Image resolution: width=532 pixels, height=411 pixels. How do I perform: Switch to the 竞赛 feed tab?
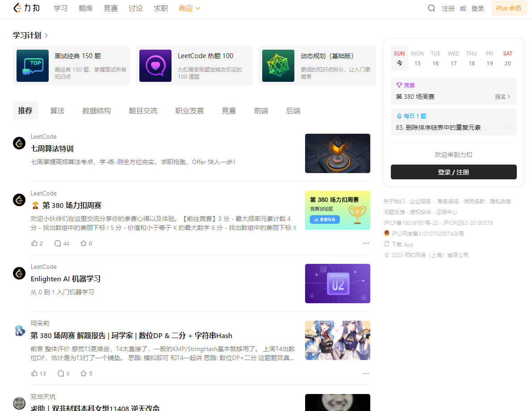(x=229, y=111)
